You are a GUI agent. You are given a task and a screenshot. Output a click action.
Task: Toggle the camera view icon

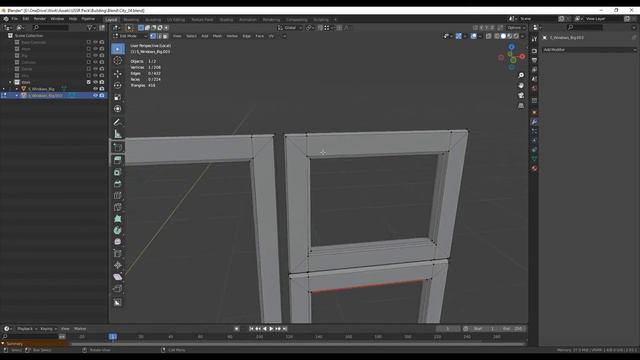[521, 96]
